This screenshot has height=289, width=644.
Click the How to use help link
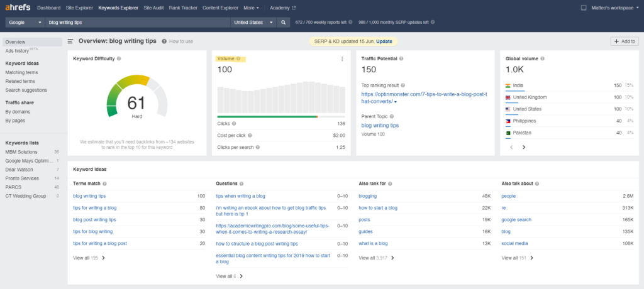tap(177, 41)
